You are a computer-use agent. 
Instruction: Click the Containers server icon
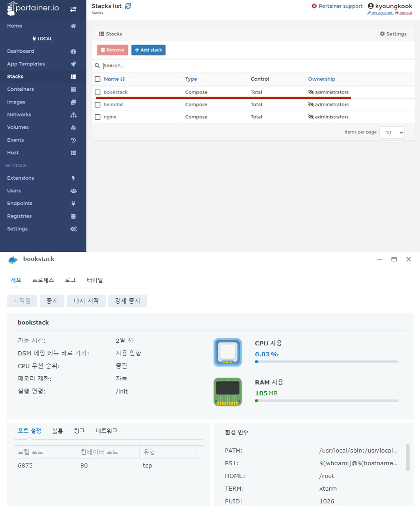coord(73,89)
